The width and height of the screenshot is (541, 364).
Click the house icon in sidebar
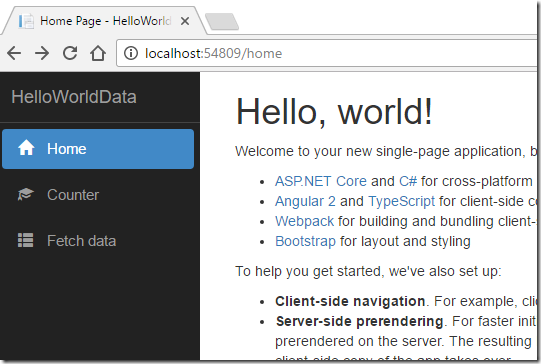[x=26, y=148]
